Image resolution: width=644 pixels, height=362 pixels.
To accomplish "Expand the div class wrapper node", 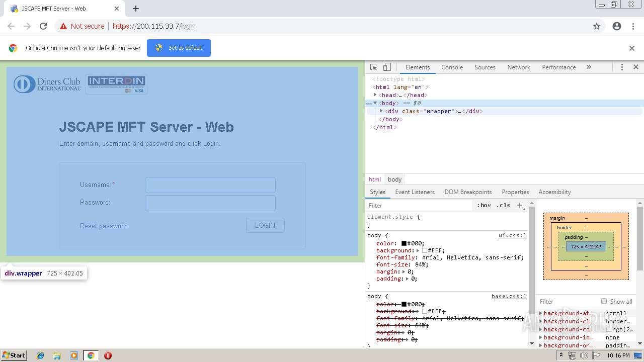I will (381, 111).
